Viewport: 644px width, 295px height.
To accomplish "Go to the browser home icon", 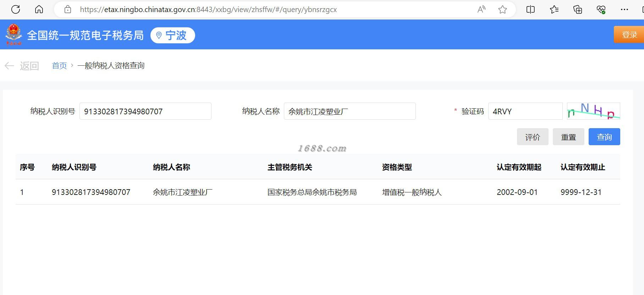I will [x=39, y=10].
